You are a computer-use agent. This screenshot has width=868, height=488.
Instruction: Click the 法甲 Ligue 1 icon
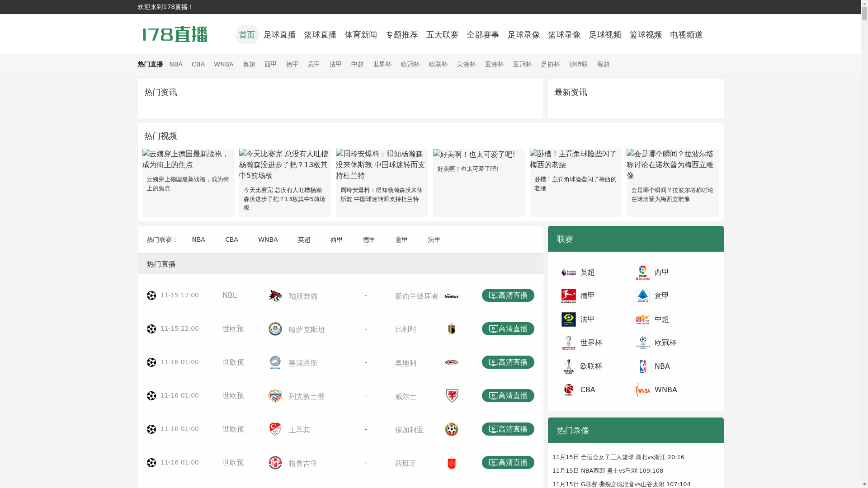click(569, 319)
